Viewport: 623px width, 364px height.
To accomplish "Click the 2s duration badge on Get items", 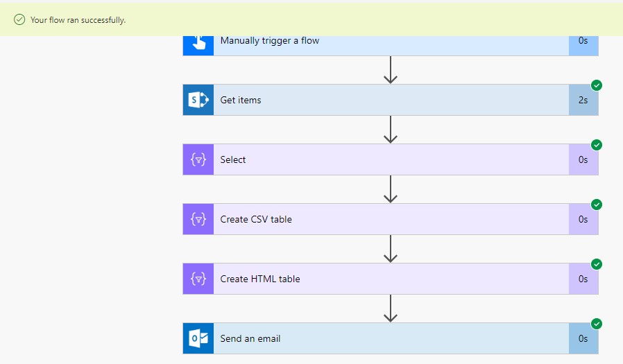I will tap(583, 100).
